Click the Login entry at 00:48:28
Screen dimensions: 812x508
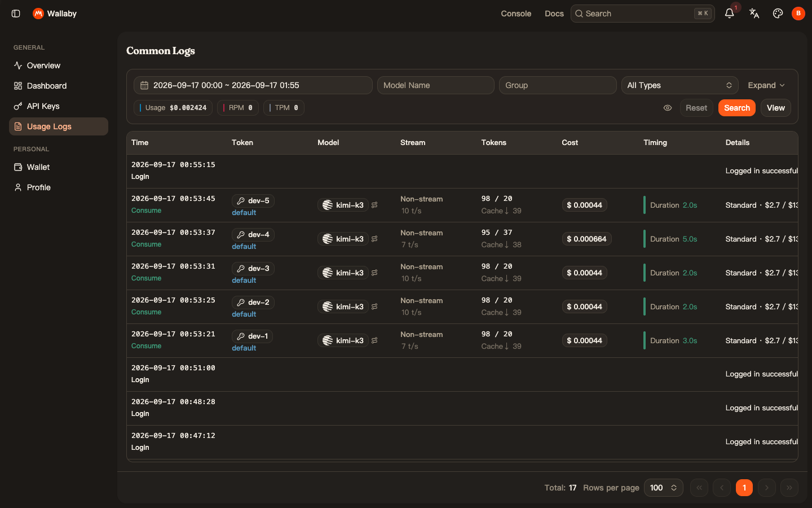pyautogui.click(x=140, y=414)
